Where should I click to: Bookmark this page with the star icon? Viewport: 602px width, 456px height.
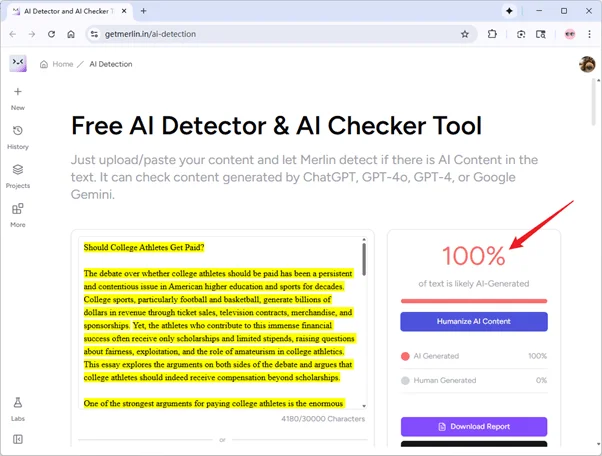click(x=465, y=34)
